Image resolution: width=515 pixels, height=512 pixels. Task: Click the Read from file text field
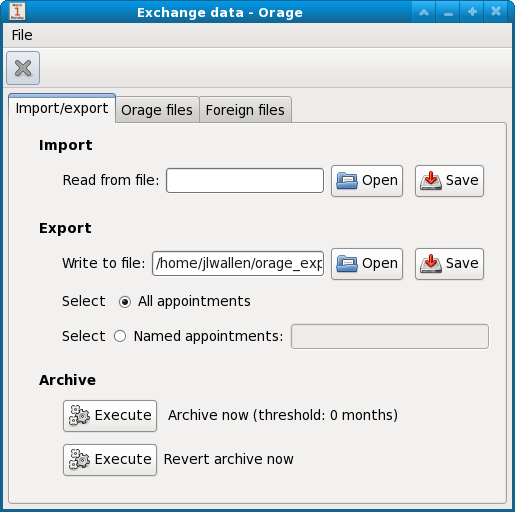coord(245,180)
